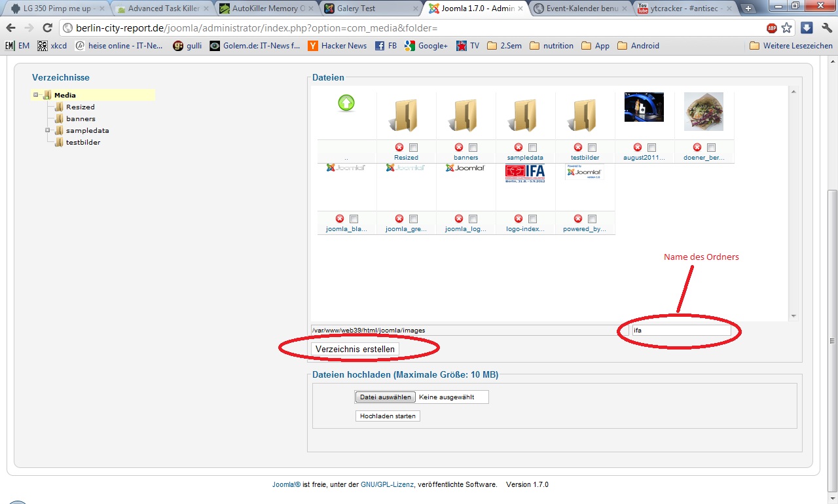Collapse the Media tree node

[36, 96]
